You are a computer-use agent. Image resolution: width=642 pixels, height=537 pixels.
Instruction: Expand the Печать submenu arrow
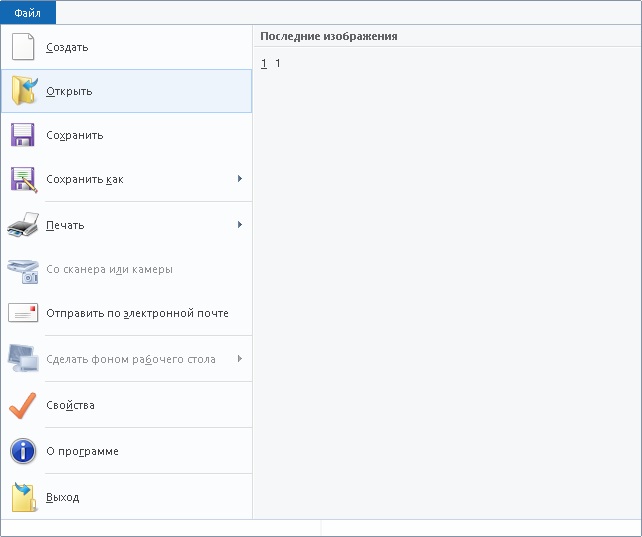pos(240,225)
